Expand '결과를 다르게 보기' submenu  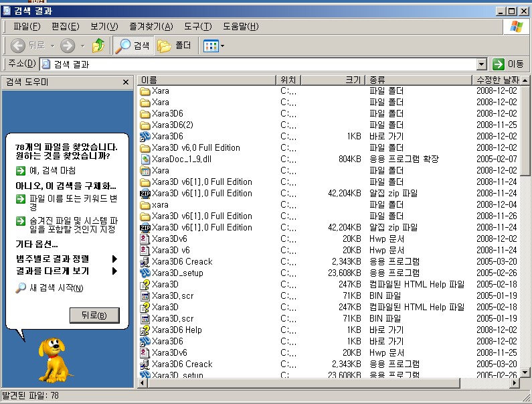(66, 271)
